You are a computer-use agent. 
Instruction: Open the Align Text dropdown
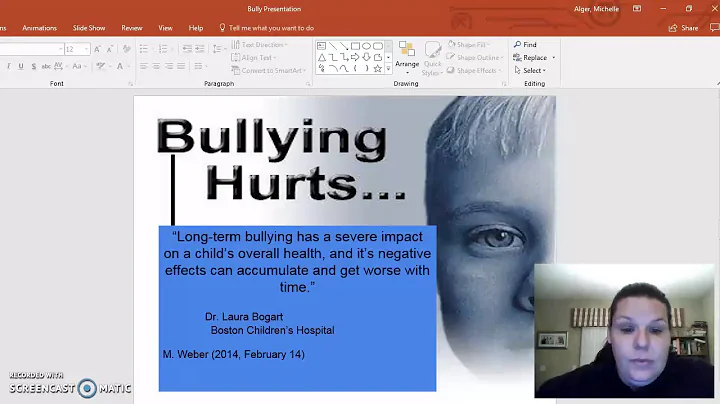point(254,57)
